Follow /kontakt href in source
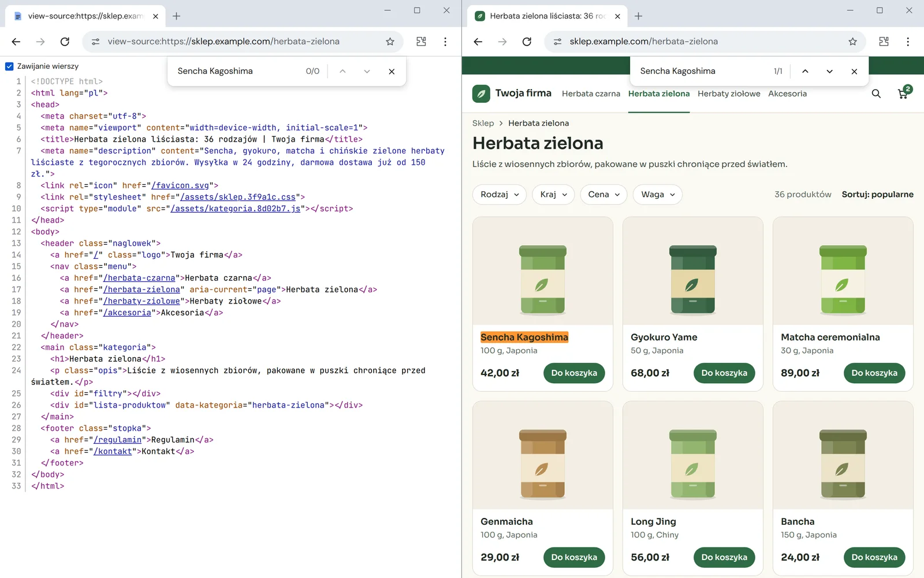This screenshot has height=578, width=924. [113, 451]
